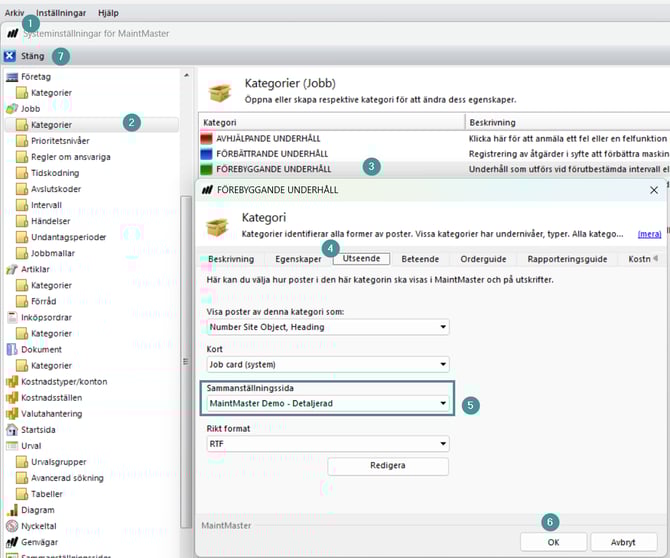Select the Startsida icon in sidebar

12,429
